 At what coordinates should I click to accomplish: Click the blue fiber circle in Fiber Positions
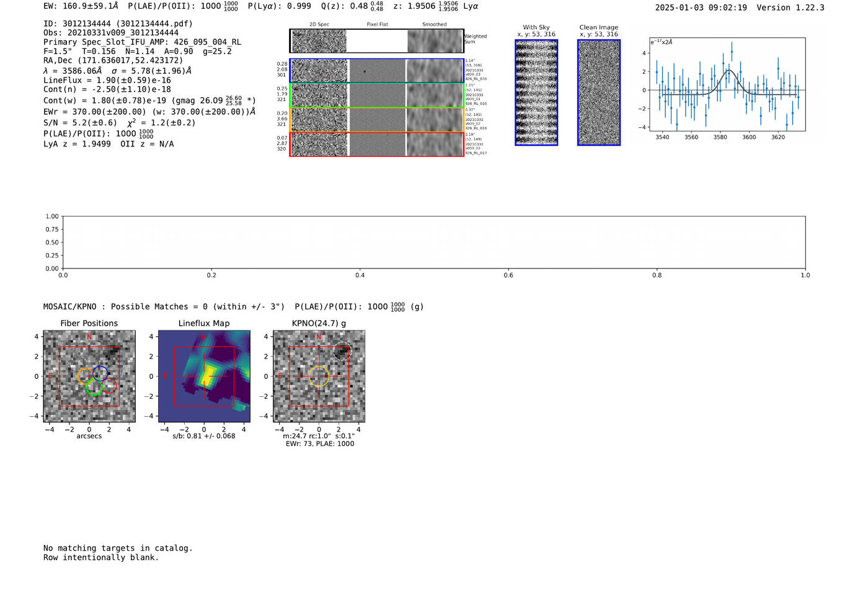click(100, 373)
